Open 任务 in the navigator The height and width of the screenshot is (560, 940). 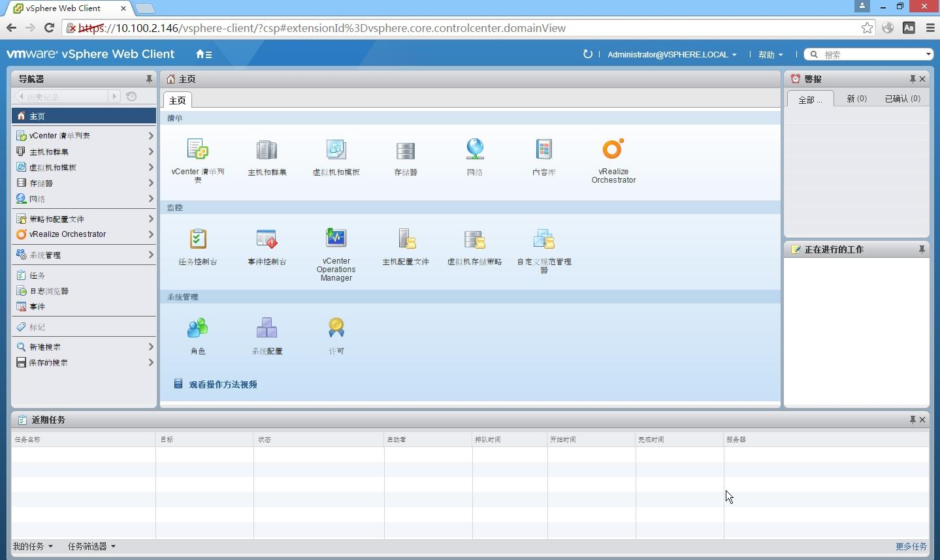(x=84, y=275)
